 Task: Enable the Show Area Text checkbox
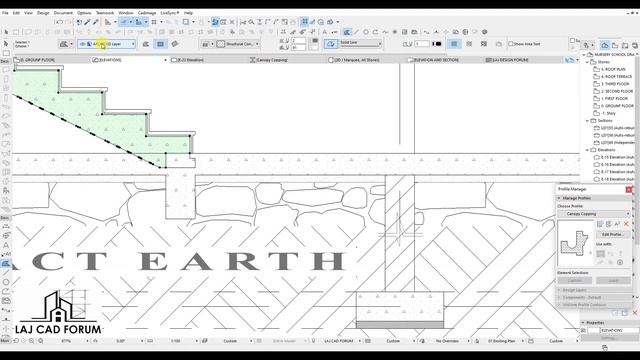click(x=511, y=44)
